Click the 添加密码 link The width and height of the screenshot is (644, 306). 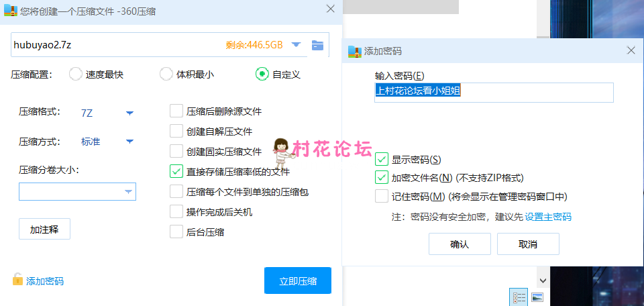click(x=45, y=281)
